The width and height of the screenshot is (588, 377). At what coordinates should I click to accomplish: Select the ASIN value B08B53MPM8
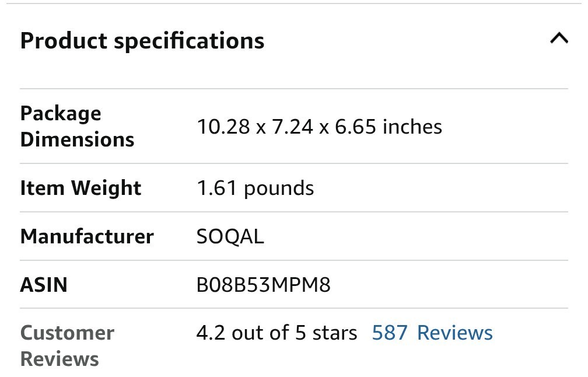263,284
